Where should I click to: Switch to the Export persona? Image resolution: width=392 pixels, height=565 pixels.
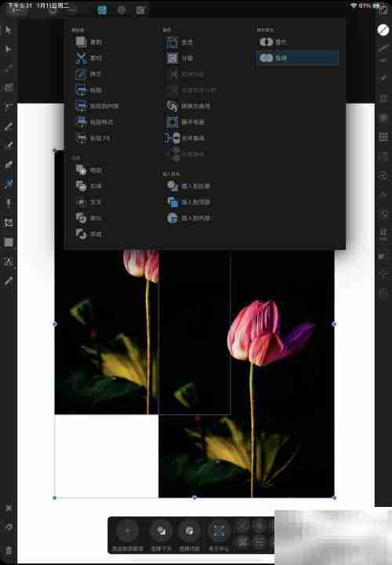pos(140,10)
